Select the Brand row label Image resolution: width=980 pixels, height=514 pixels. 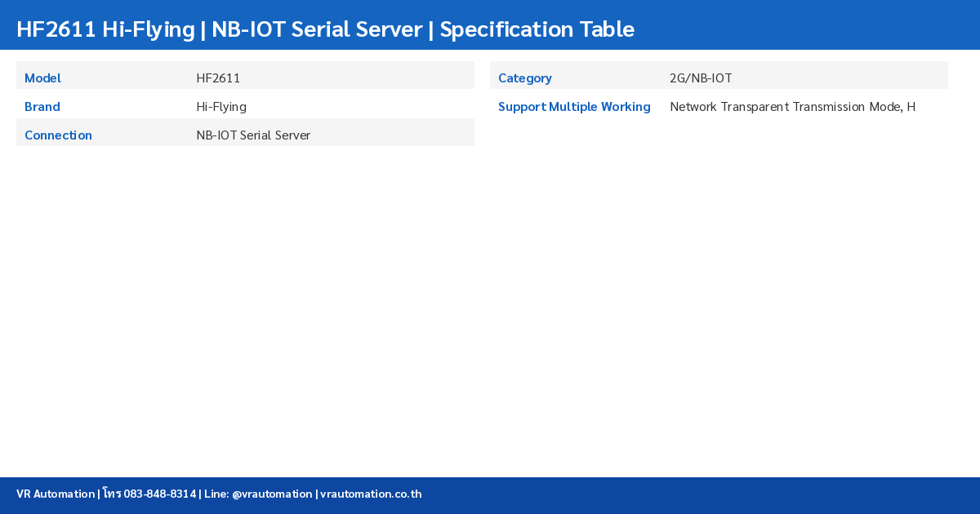tap(42, 107)
